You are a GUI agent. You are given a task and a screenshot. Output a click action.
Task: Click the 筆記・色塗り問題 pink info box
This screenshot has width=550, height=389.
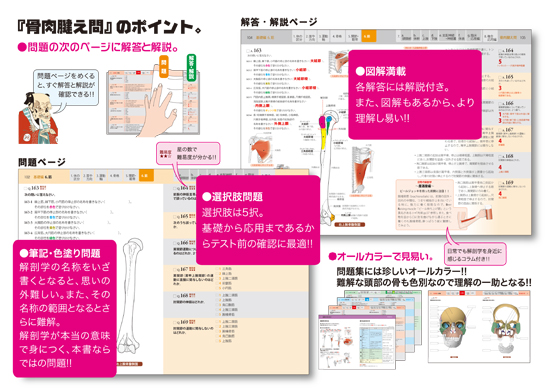[65, 308]
